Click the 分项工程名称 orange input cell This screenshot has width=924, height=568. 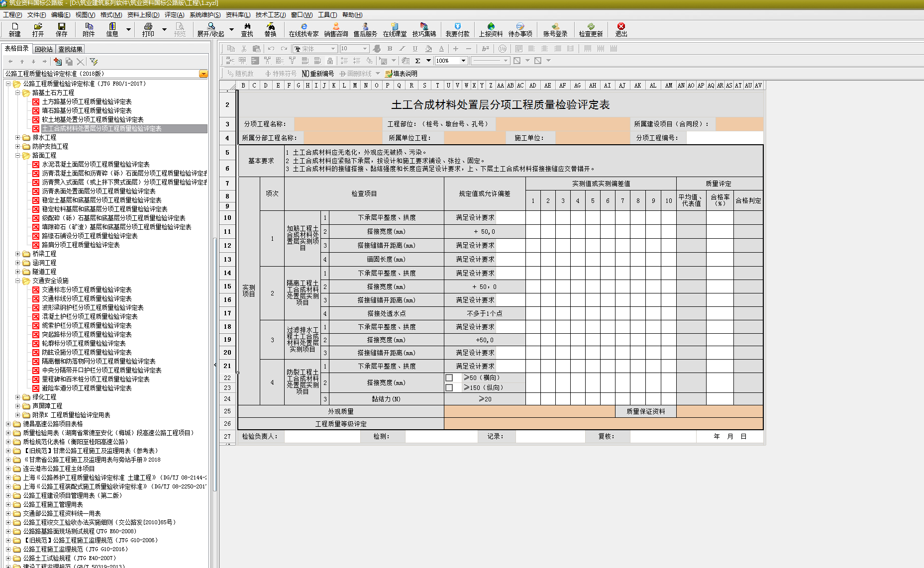tap(338, 124)
